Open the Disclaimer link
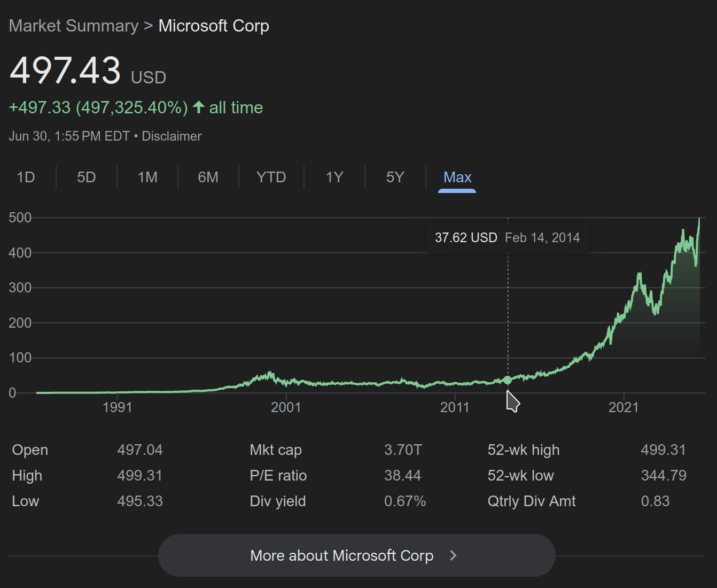Viewport: 717px width, 588px height. click(172, 136)
